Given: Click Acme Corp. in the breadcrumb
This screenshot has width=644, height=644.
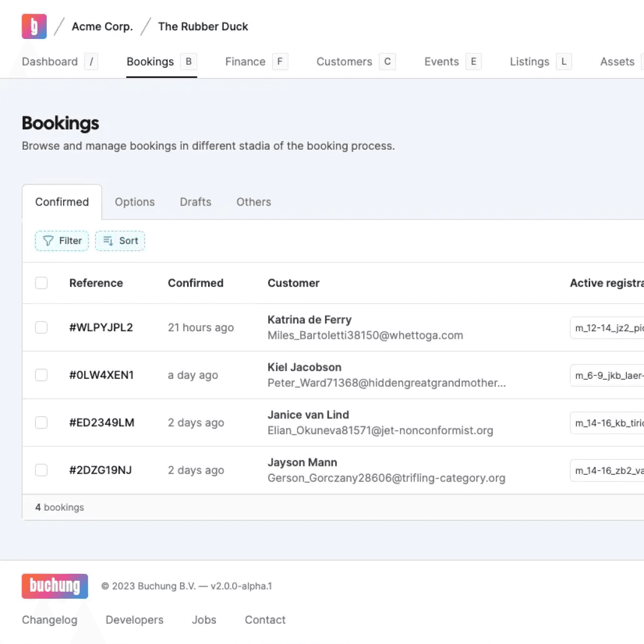Looking at the screenshot, I should [102, 26].
